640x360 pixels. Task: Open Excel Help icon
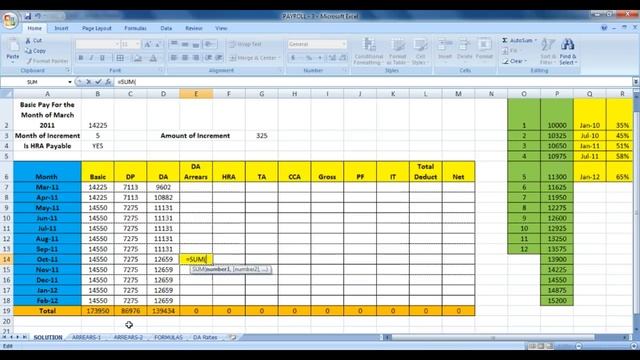pos(604,28)
